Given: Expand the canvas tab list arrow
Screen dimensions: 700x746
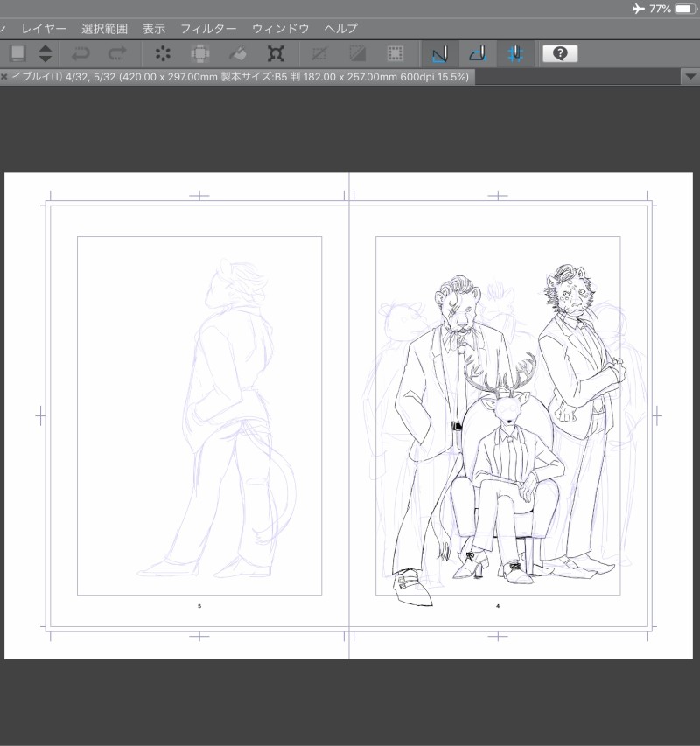Looking at the screenshot, I should (689, 77).
